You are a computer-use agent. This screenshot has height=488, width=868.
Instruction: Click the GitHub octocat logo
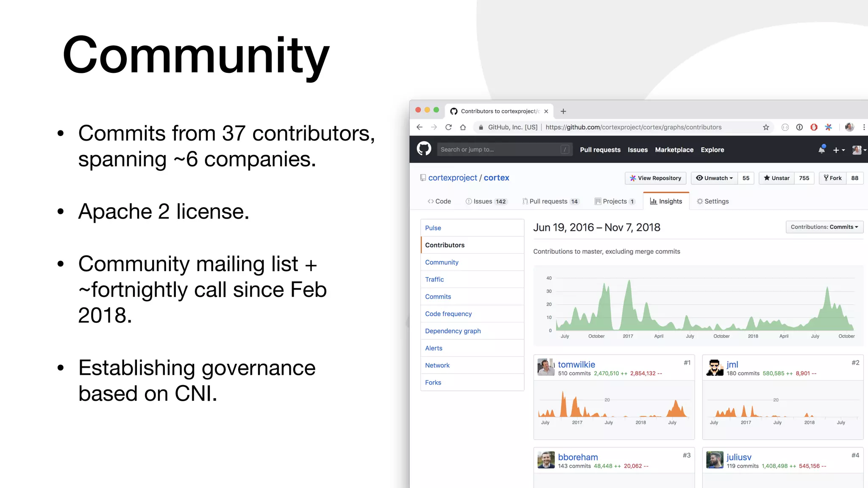(424, 149)
